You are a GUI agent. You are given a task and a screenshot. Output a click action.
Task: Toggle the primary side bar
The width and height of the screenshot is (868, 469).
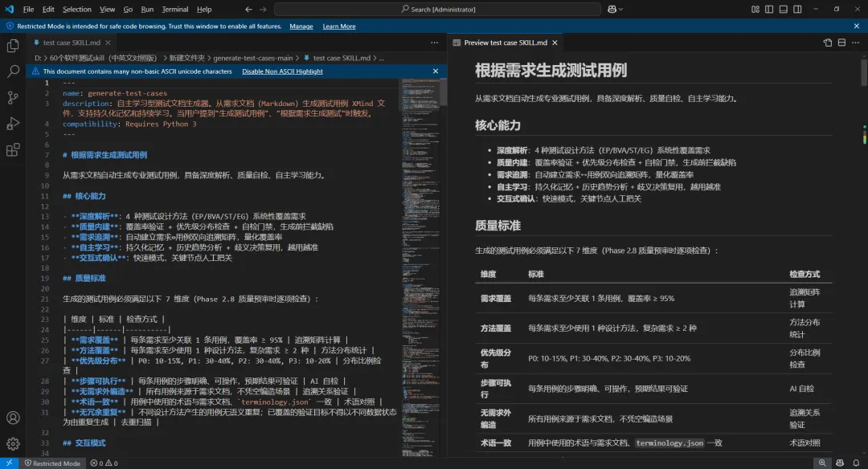point(769,10)
